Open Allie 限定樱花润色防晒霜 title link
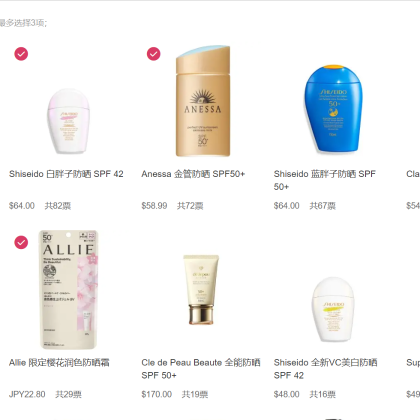 click(x=59, y=363)
